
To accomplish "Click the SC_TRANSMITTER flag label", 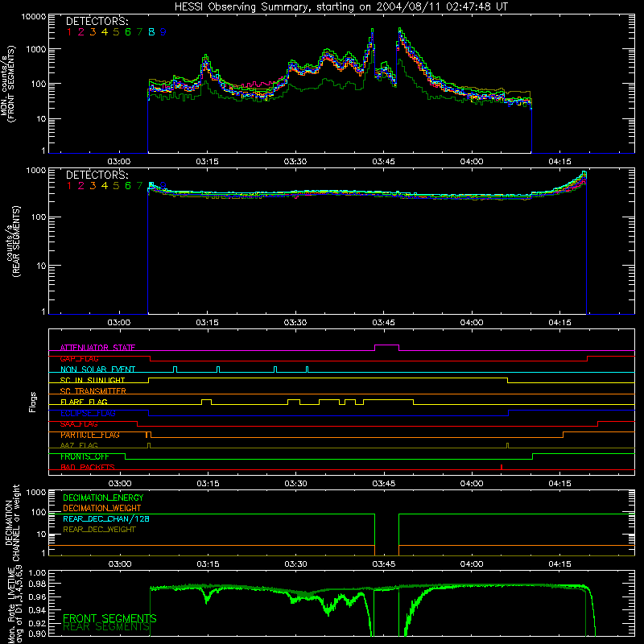I will click(x=93, y=391).
